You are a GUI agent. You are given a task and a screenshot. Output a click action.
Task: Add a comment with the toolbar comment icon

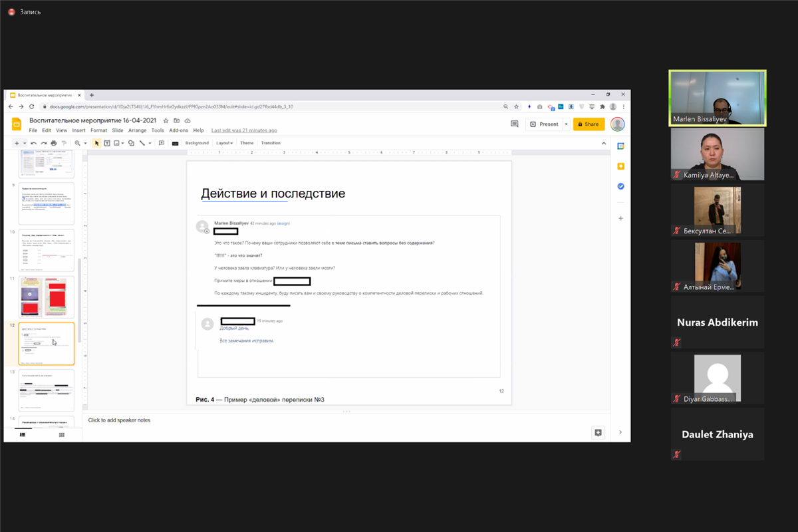tap(162, 143)
